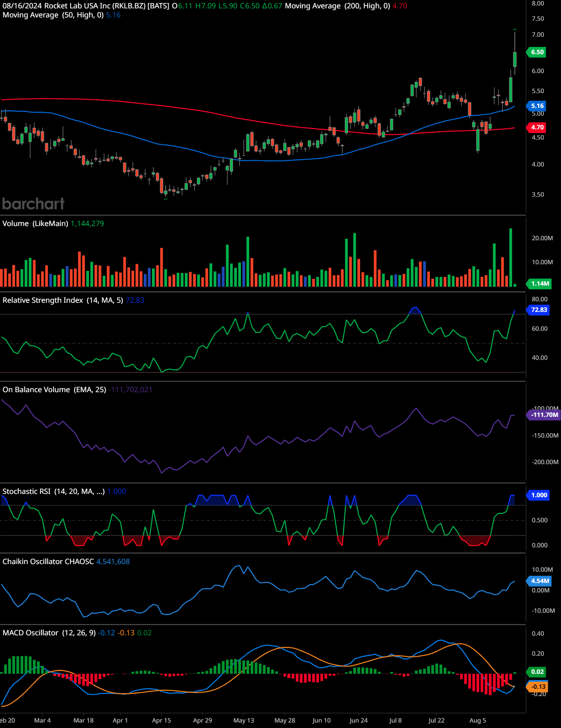Click the Jul 8 date label on the time axis

coord(395,720)
